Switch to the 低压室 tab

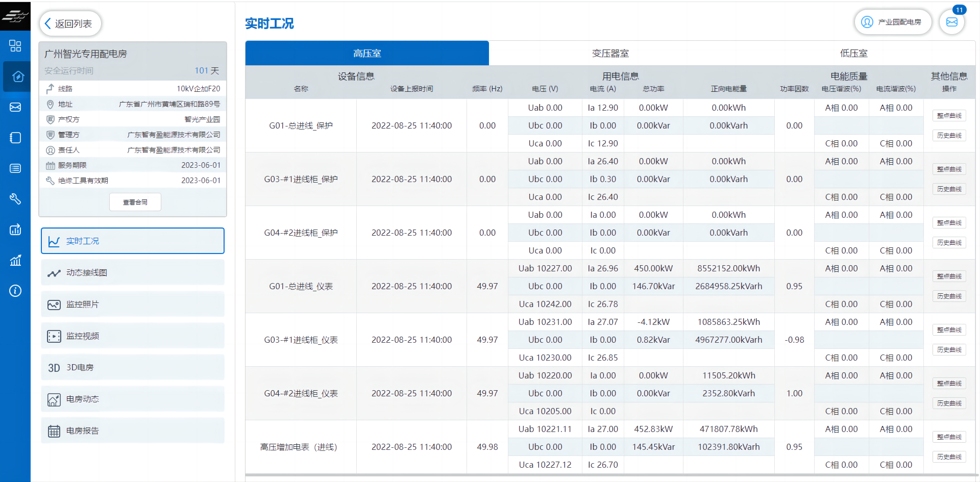pyautogui.click(x=853, y=54)
